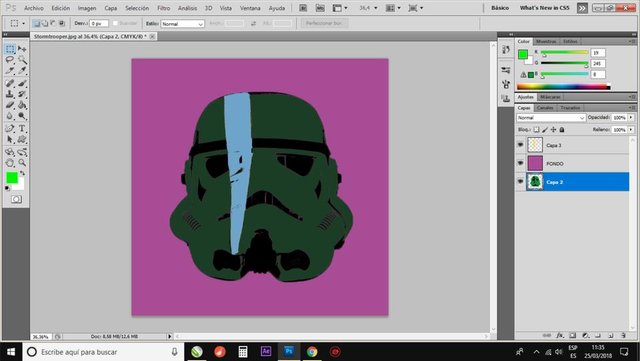Reset default foreground and background colors
Viewport: 640px width, 361px height.
7,188
